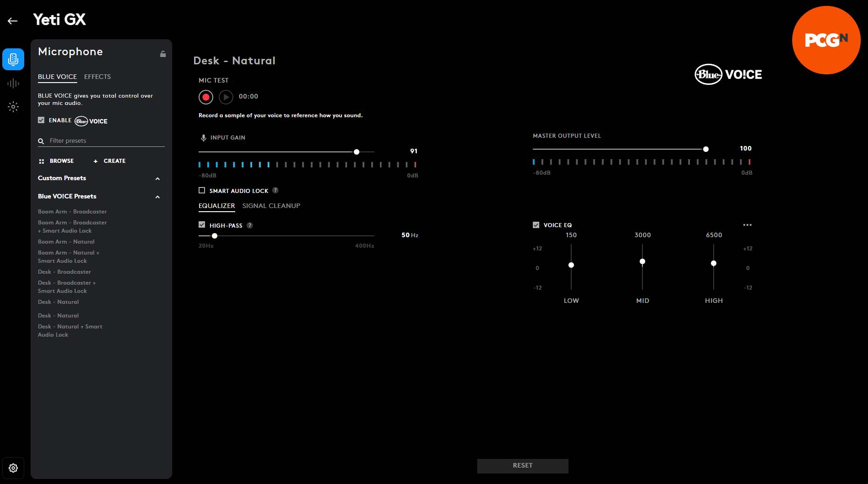Screen dimensions: 868x484
Task: Switch to the Effects tab
Action: pos(97,77)
